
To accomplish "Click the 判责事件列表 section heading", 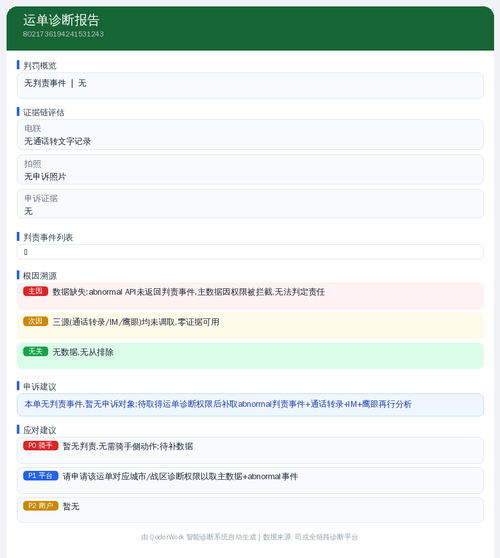I will 48,237.
